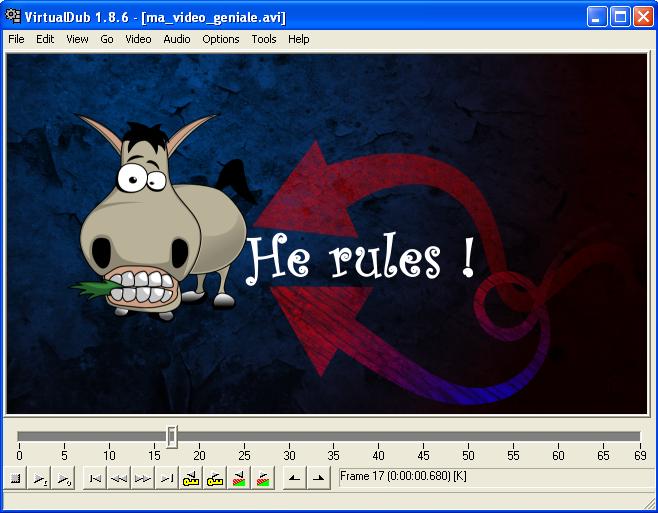Set selection end mark-out

pyautogui.click(x=319, y=478)
